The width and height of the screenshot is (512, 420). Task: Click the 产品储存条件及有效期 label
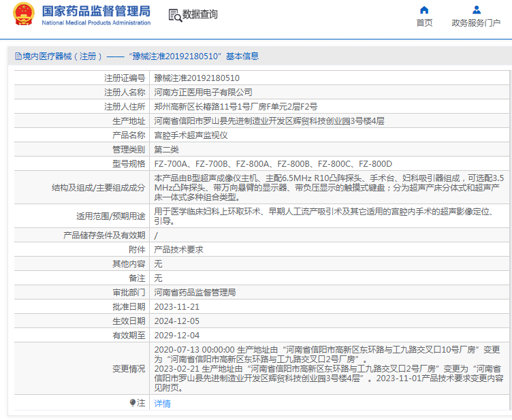(104, 236)
